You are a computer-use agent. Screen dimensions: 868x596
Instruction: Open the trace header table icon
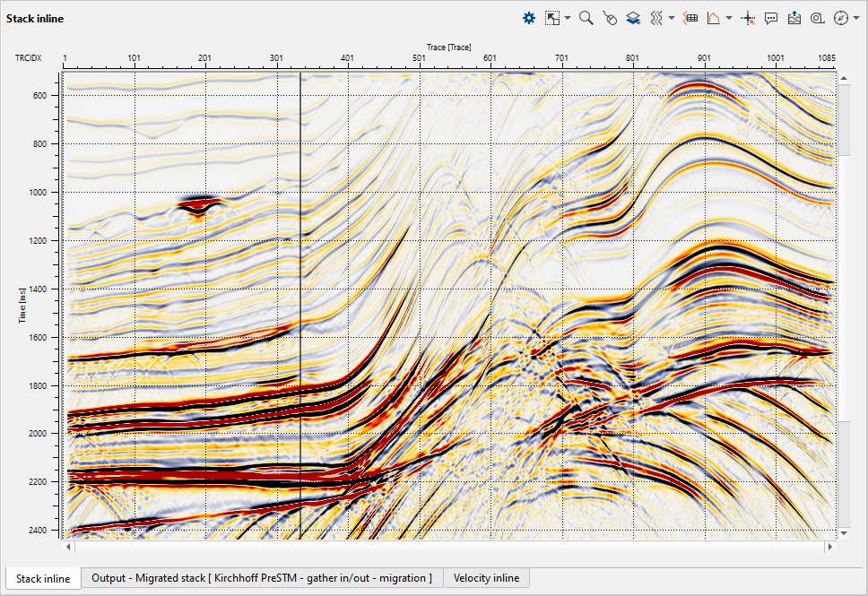pyautogui.click(x=690, y=18)
